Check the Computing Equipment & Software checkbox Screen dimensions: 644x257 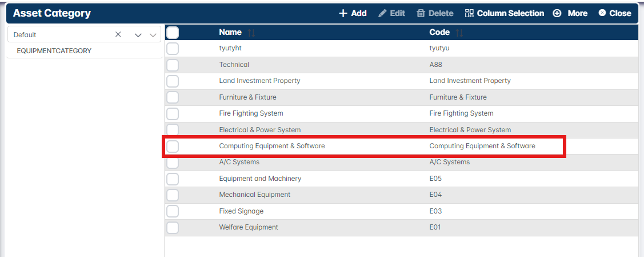[173, 146]
